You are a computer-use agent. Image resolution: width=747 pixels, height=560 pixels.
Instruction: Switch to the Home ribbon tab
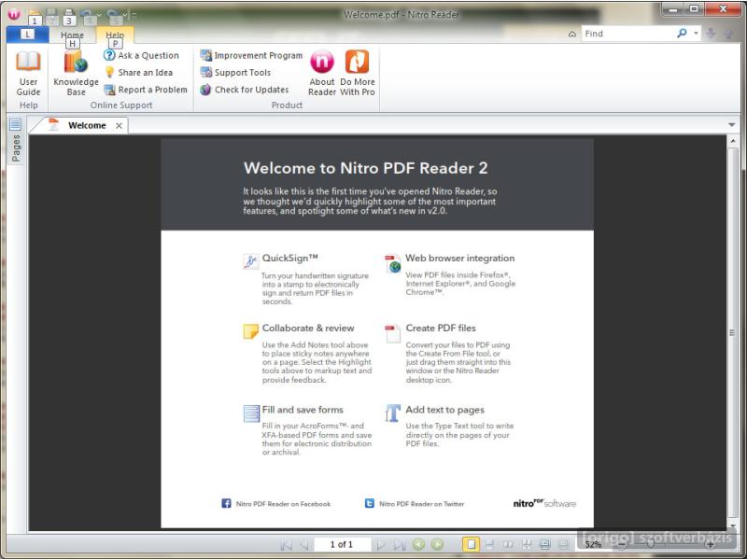coord(72,35)
